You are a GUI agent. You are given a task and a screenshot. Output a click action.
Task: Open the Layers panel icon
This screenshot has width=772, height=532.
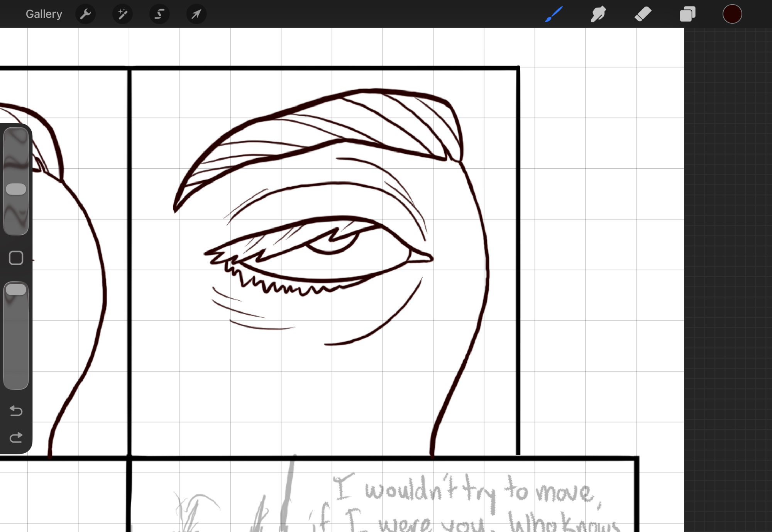pyautogui.click(x=687, y=14)
